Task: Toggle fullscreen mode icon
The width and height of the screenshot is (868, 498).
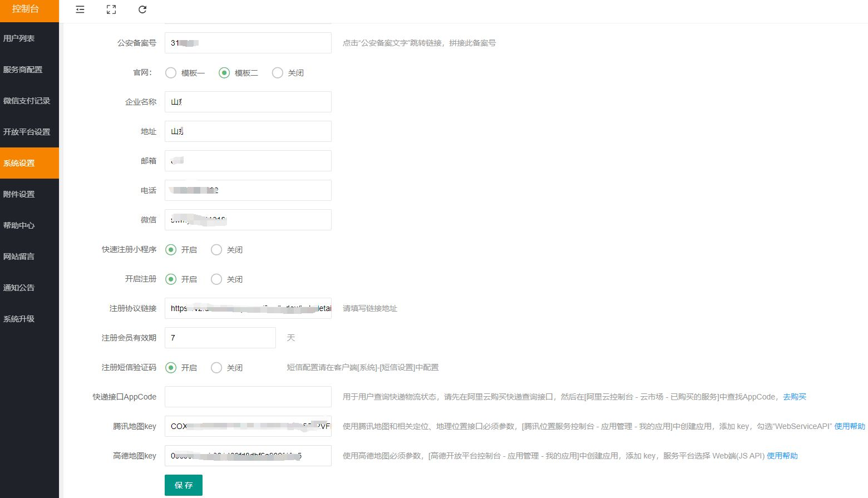Action: [x=111, y=9]
